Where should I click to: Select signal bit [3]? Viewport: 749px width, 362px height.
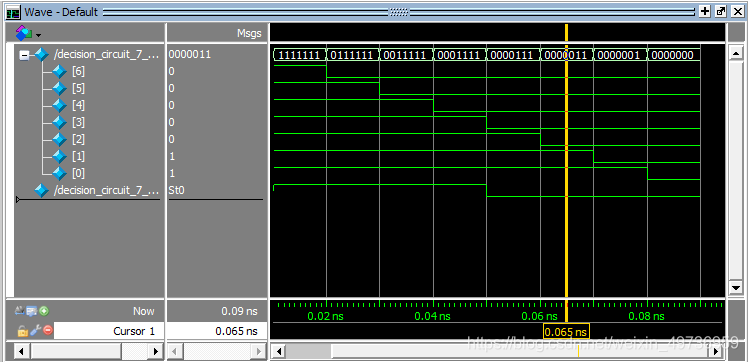pos(78,122)
